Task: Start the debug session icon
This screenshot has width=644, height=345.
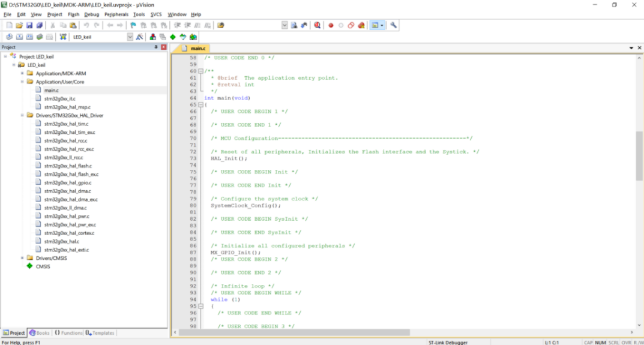Action: point(317,26)
